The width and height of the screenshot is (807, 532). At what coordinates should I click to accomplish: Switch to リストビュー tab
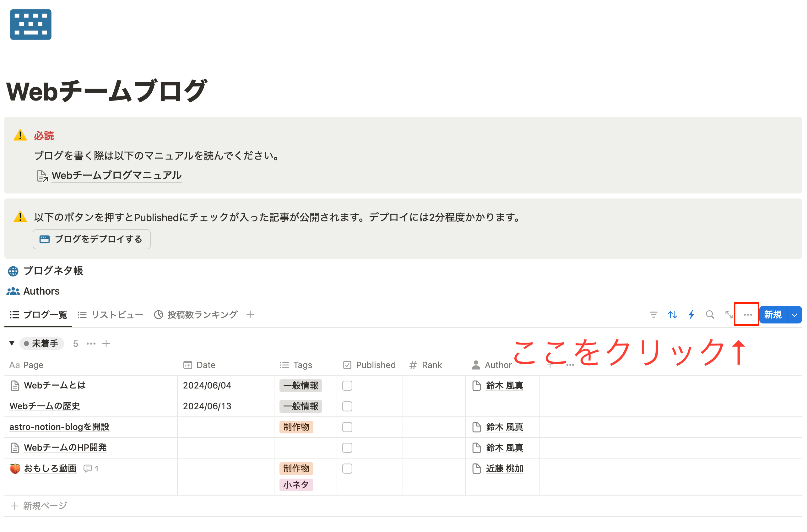point(111,315)
